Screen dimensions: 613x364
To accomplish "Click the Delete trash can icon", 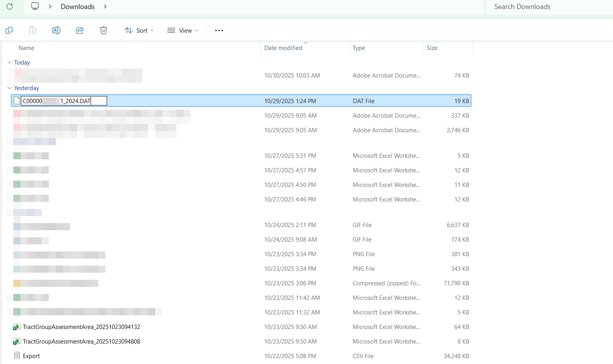I will [x=104, y=30].
